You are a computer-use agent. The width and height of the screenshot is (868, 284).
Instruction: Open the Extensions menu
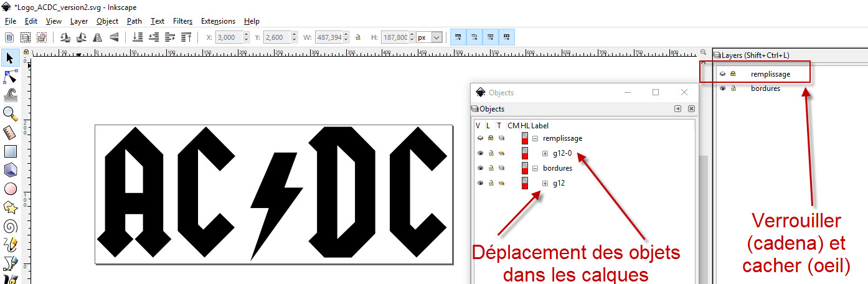pyautogui.click(x=219, y=21)
